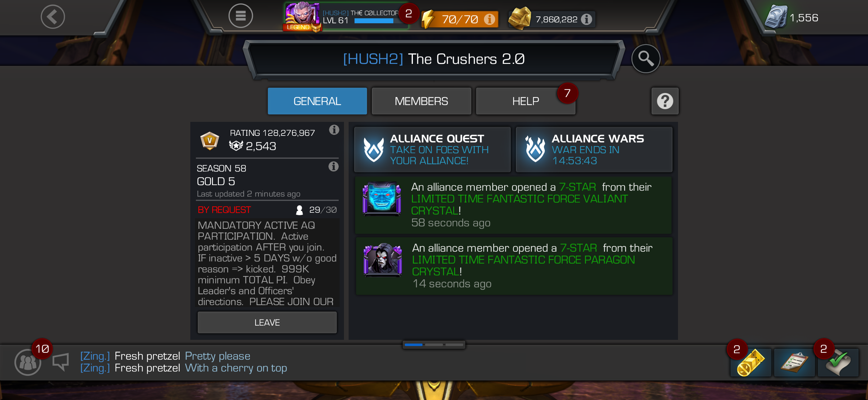The image size is (868, 400).
Task: Open the clipboard objectives icon
Action: click(794, 362)
